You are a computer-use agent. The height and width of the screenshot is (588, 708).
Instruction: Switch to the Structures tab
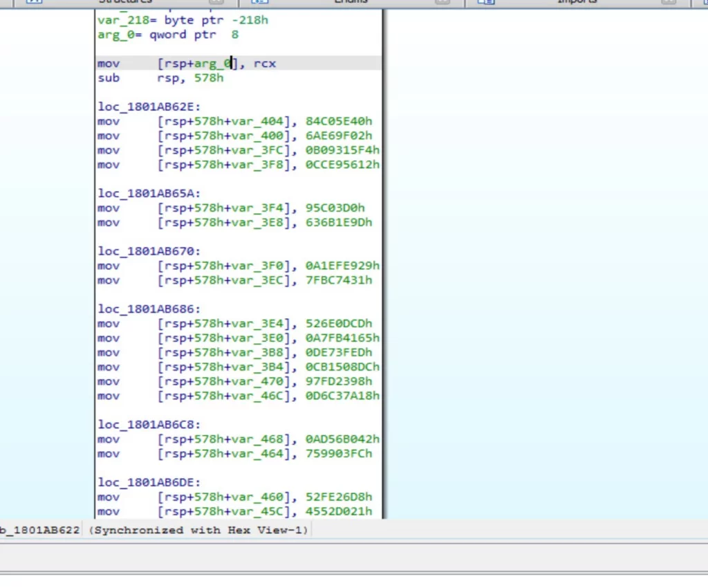click(124, 2)
